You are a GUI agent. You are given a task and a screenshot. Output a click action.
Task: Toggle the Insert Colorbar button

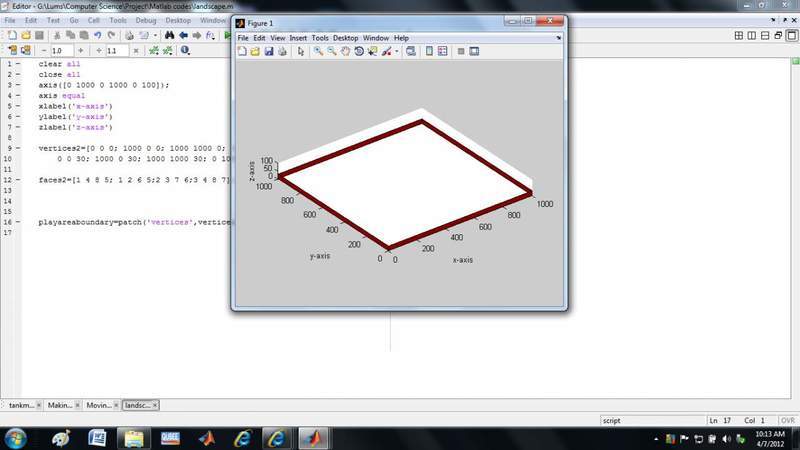point(429,51)
